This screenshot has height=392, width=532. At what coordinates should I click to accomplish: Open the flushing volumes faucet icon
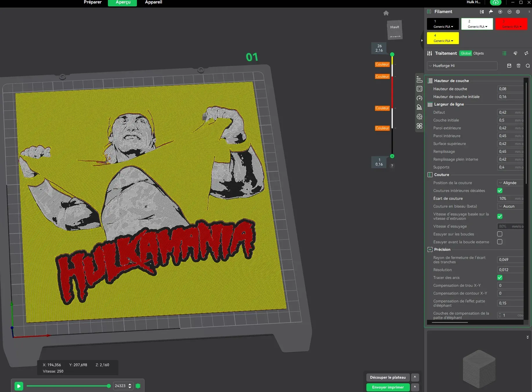pyautogui.click(x=491, y=12)
